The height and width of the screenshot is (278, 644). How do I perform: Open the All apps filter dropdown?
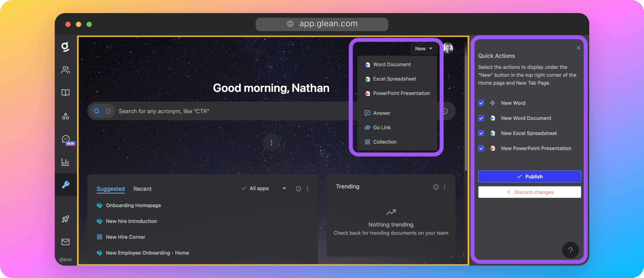(264, 188)
